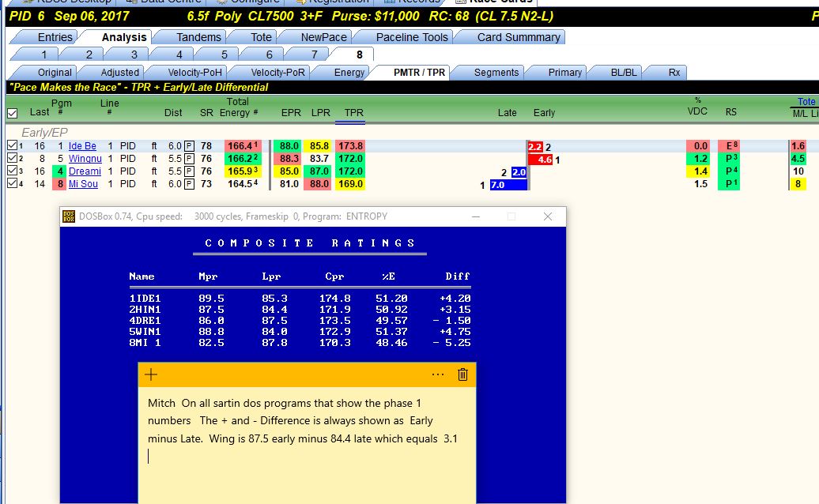This screenshot has width=819, height=504.
Task: Open the Wingnu horse link
Action: point(85,159)
